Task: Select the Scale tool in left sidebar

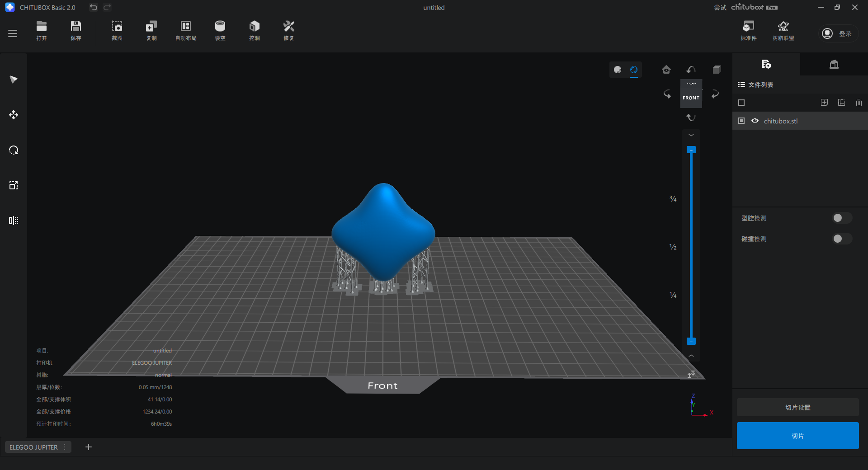Action: (14, 185)
